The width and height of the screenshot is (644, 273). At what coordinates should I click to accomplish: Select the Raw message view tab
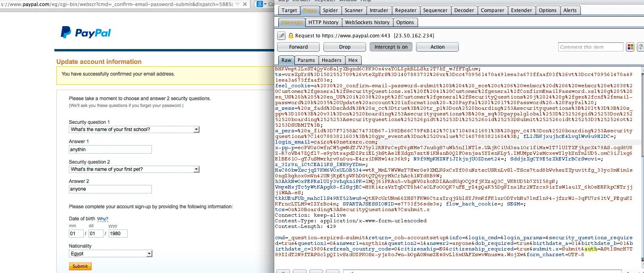286,60
